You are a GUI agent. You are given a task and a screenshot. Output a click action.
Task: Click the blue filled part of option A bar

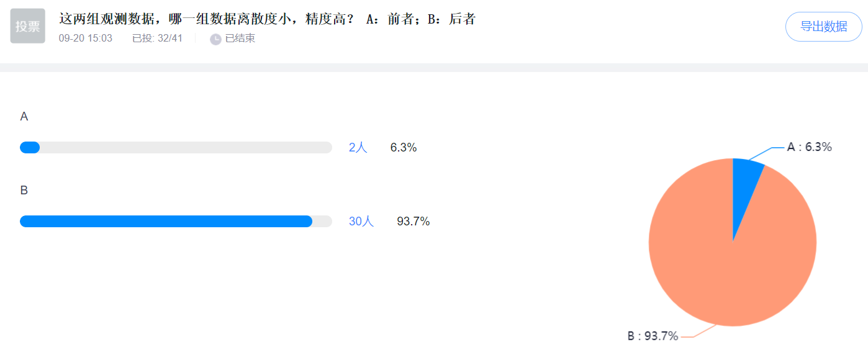point(30,148)
